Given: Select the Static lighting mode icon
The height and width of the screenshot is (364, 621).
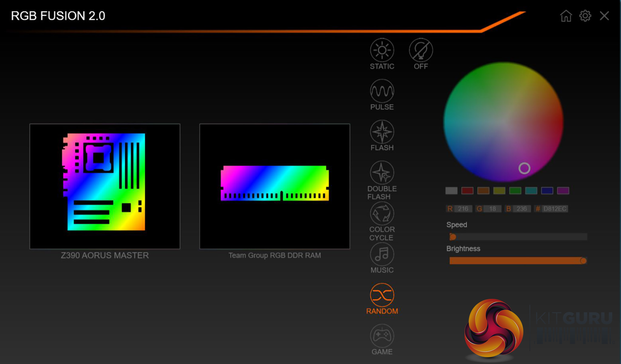Looking at the screenshot, I should point(382,50).
